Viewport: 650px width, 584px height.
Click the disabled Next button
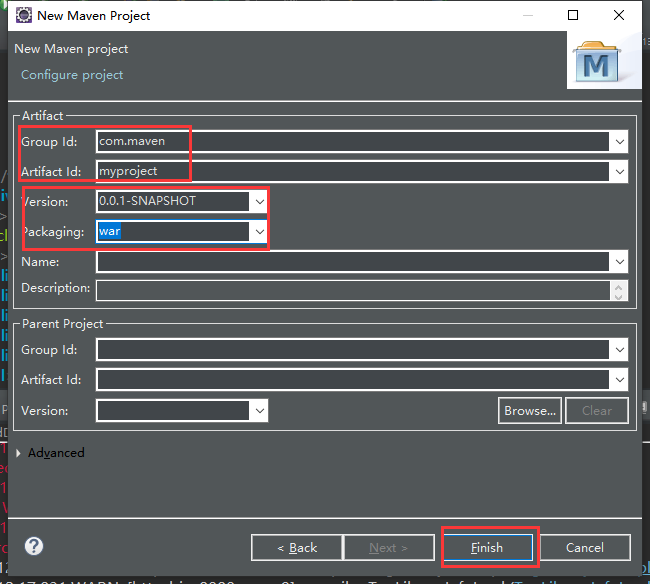[389, 548]
